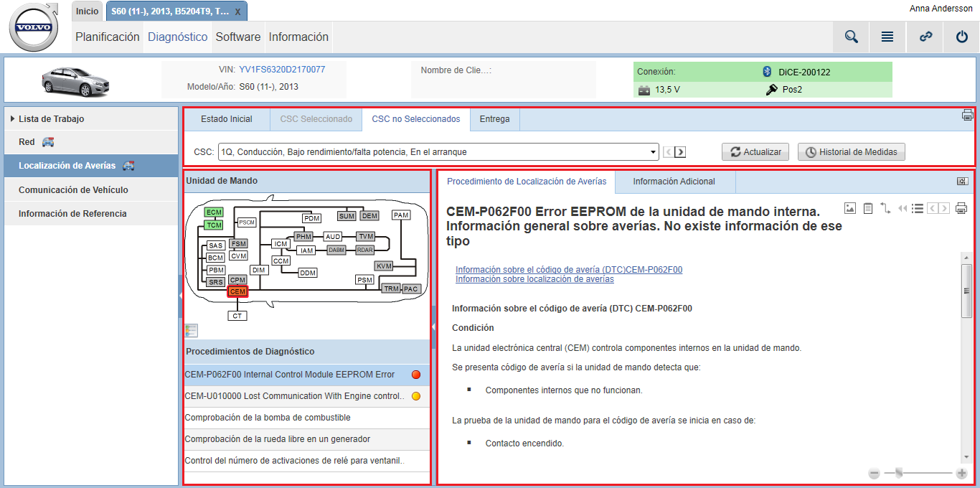
Task: Click the Bluetooth icon next to DiCE-200122
Action: click(766, 72)
